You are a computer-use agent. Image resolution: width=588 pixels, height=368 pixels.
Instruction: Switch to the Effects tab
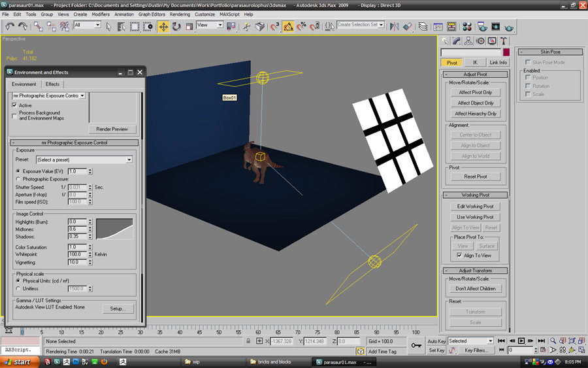pos(52,84)
